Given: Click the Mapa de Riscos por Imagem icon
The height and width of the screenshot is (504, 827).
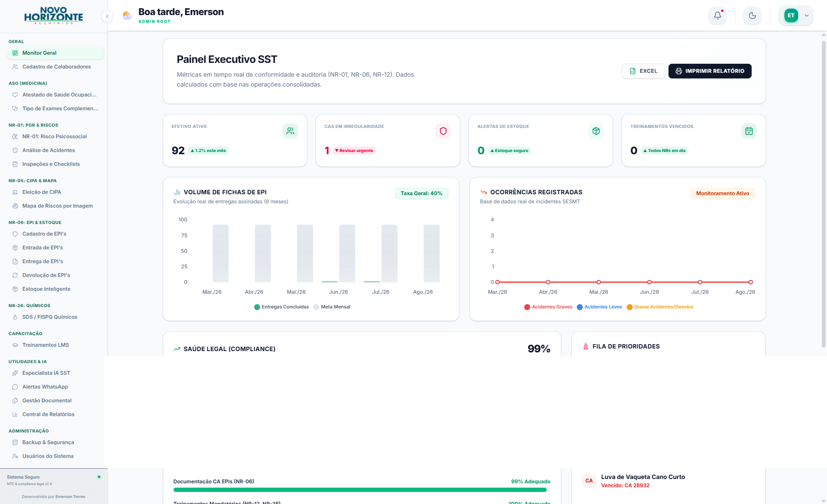Looking at the screenshot, I should tap(15, 206).
